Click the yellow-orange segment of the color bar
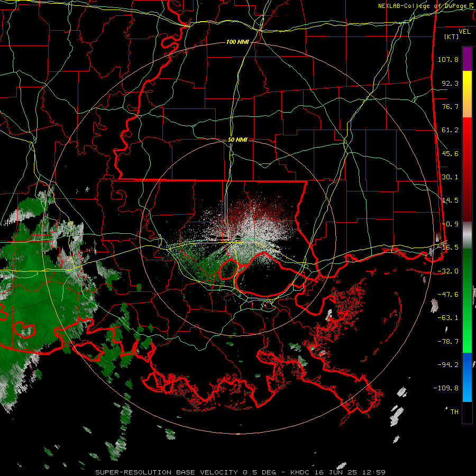Image resolution: width=476 pixels, height=476 pixels. (467, 94)
